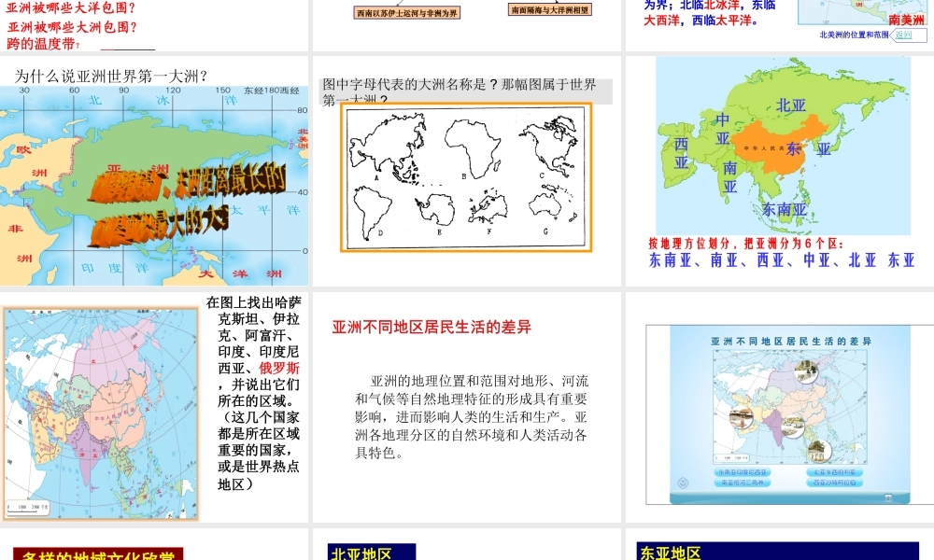The width and height of the screenshot is (934, 560).
Task: Click continent outline A in the quiz
Action: 390,147
